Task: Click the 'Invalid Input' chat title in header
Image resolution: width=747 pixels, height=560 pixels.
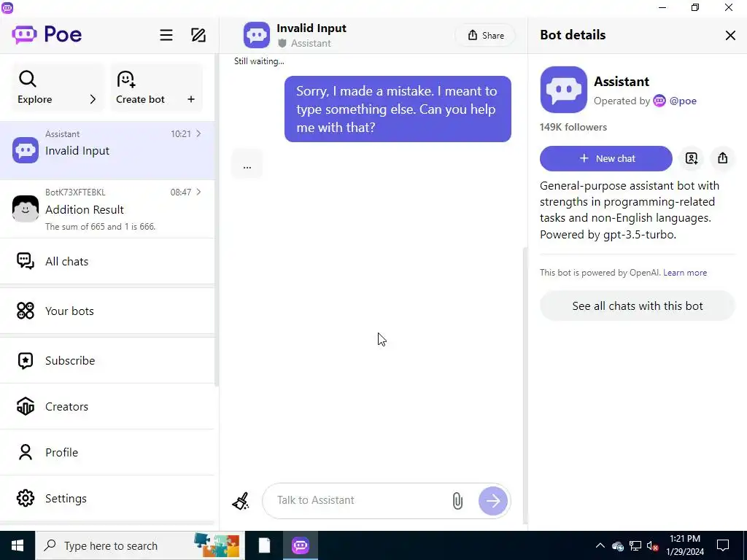Action: pyautogui.click(x=311, y=28)
